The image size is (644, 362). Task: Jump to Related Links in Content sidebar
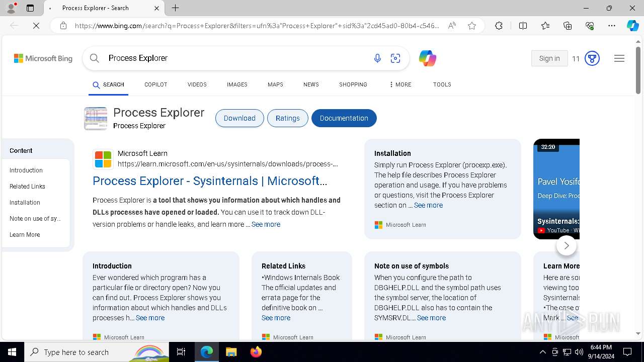(x=27, y=187)
